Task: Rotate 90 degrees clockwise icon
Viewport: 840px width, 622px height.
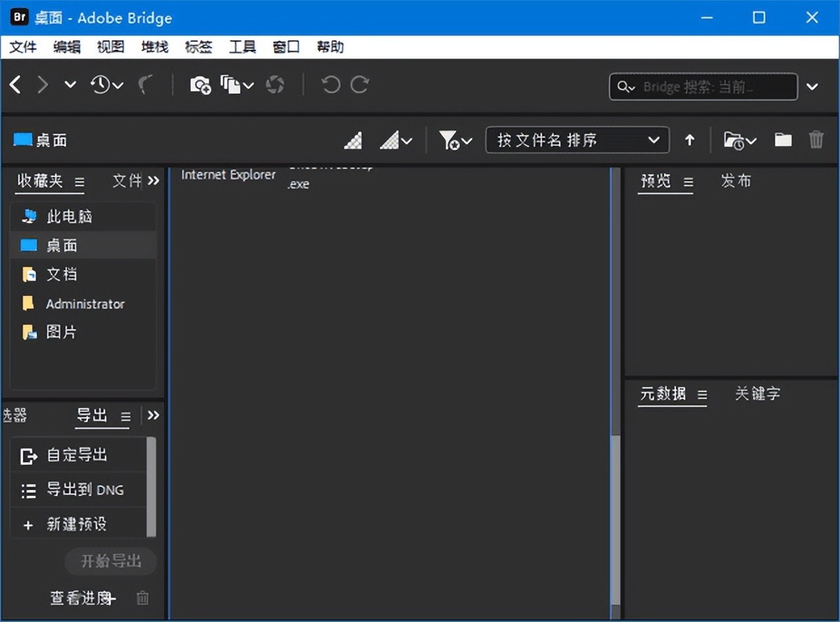Action: [360, 85]
